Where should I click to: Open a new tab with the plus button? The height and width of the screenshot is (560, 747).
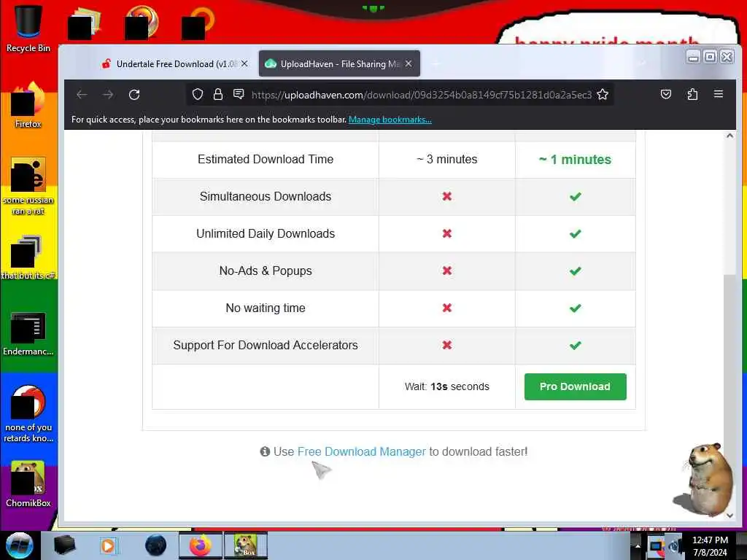click(436, 63)
